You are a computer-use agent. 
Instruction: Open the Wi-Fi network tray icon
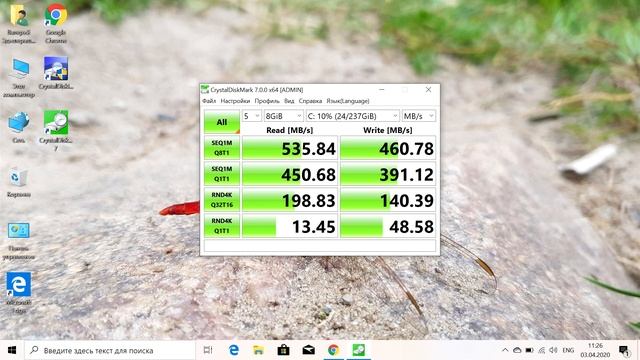tap(542, 350)
